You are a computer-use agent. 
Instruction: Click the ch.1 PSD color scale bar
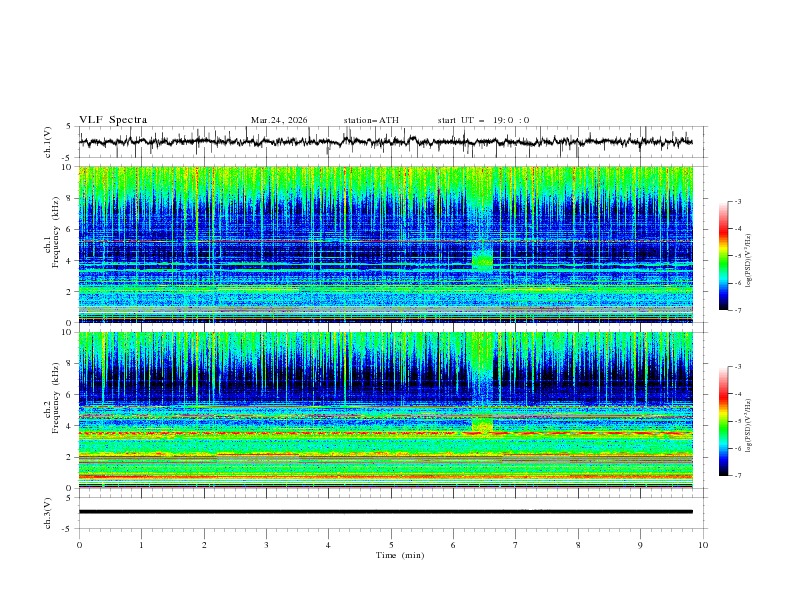click(724, 256)
